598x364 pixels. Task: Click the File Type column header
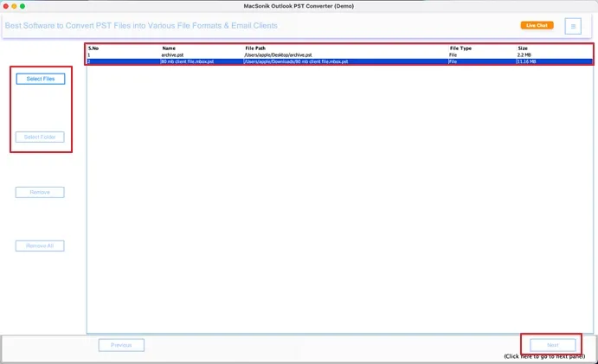click(460, 48)
